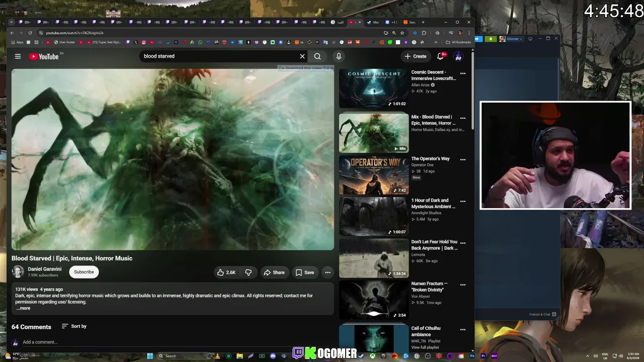Open options for Don't Let Fear Hold You video
The height and width of the screenshot is (362, 644).
(463, 243)
